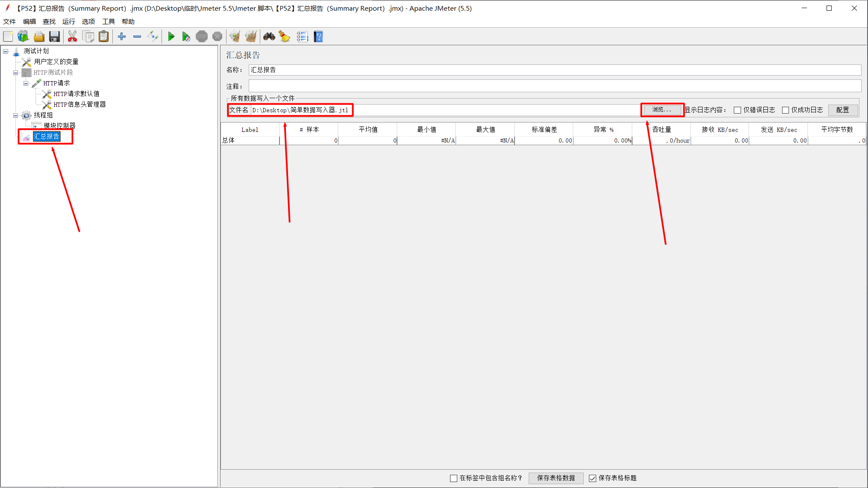Click the 注释 comment input field
Screen dimensions: 868x488
click(x=555, y=86)
